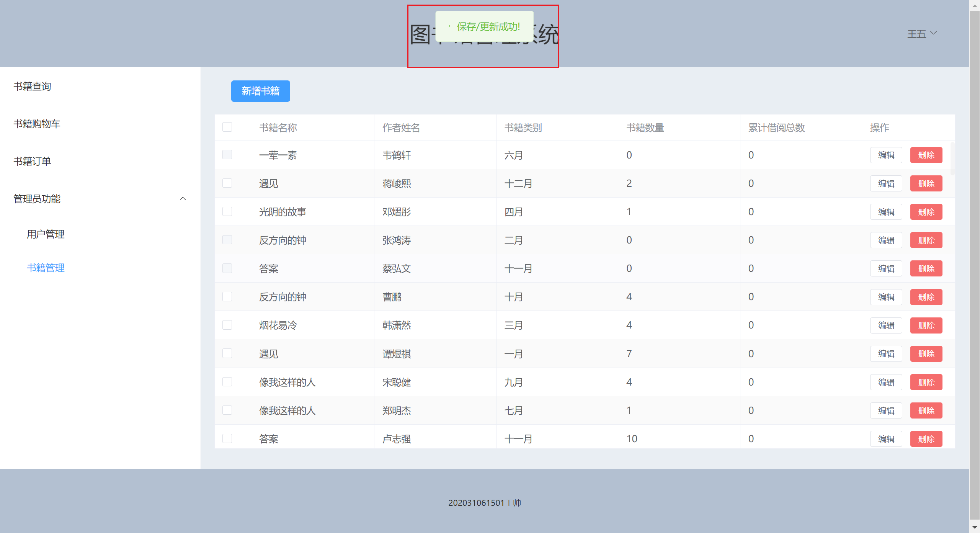Image resolution: width=980 pixels, height=533 pixels.
Task: Click the scrollbar up arrow
Action: pyautogui.click(x=975, y=5)
